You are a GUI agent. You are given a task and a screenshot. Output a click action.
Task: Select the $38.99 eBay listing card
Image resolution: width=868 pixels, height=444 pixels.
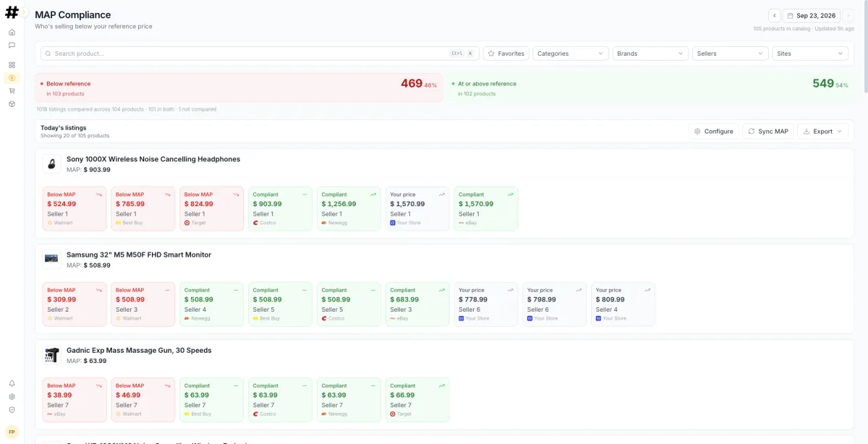click(75, 400)
